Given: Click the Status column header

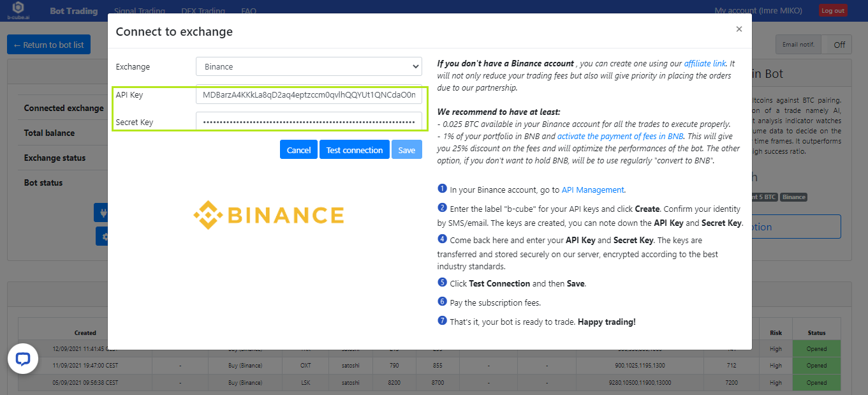Looking at the screenshot, I should coord(816,332).
